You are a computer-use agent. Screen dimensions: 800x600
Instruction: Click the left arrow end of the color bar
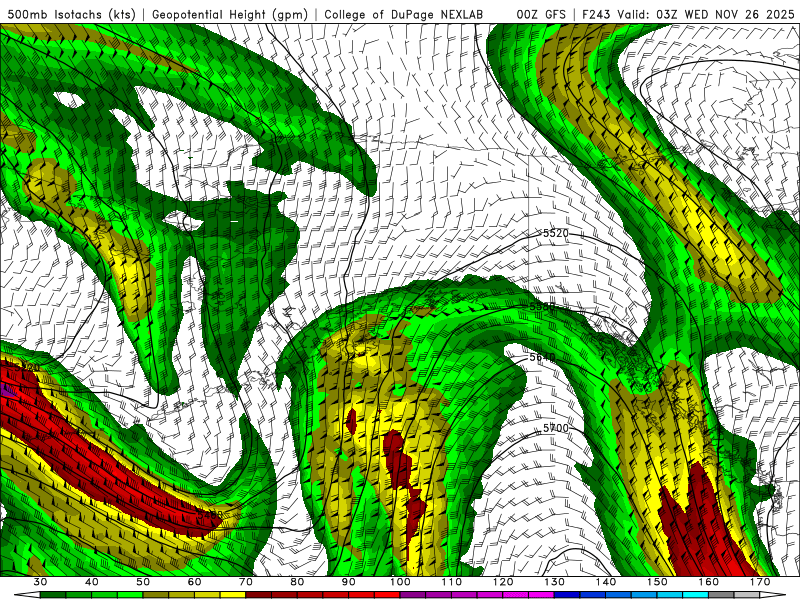[x=27, y=595]
